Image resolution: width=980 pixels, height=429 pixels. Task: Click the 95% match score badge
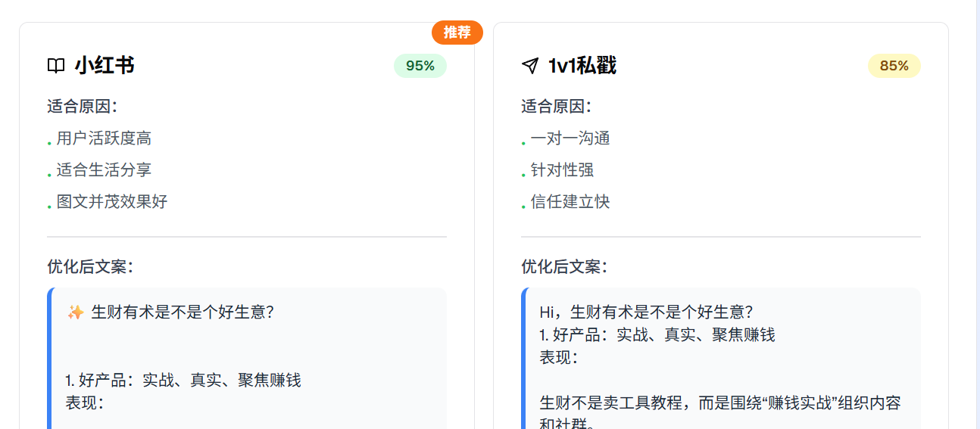tap(420, 66)
